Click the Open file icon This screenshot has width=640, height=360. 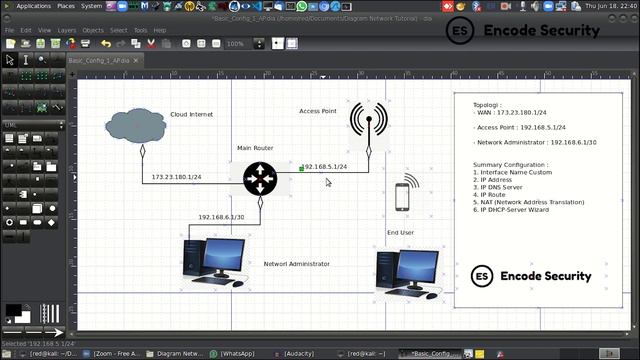pos(25,44)
